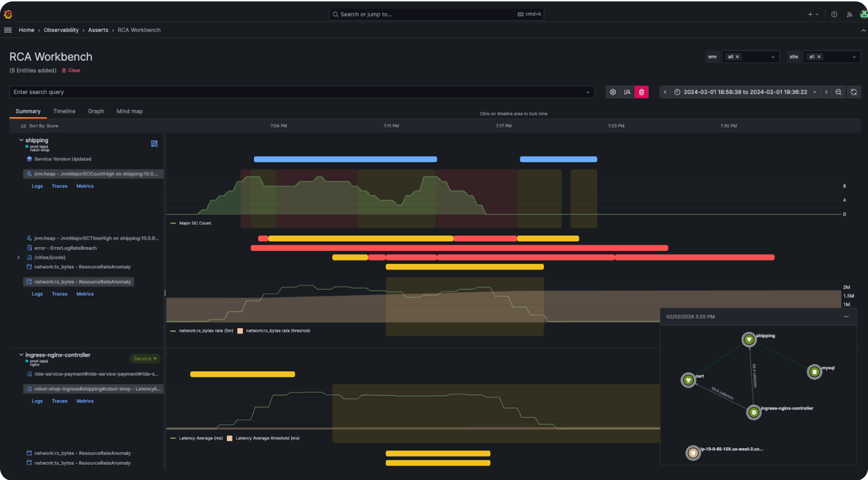Image resolution: width=868 pixels, height=480 pixels.
Task: Switch to the Mind map tab
Action: (x=129, y=111)
